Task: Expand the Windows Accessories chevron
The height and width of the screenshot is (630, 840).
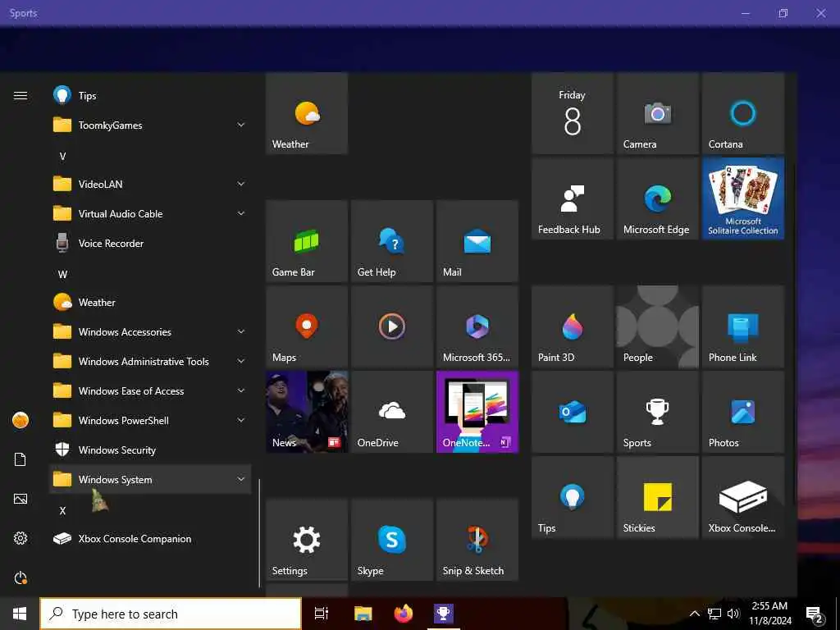Action: tap(241, 331)
